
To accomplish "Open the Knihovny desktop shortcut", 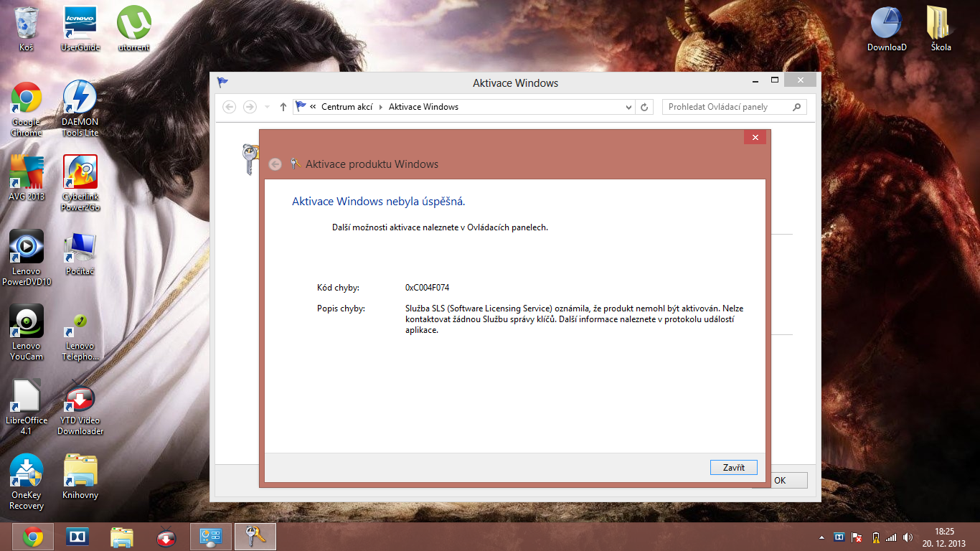I will click(x=80, y=477).
